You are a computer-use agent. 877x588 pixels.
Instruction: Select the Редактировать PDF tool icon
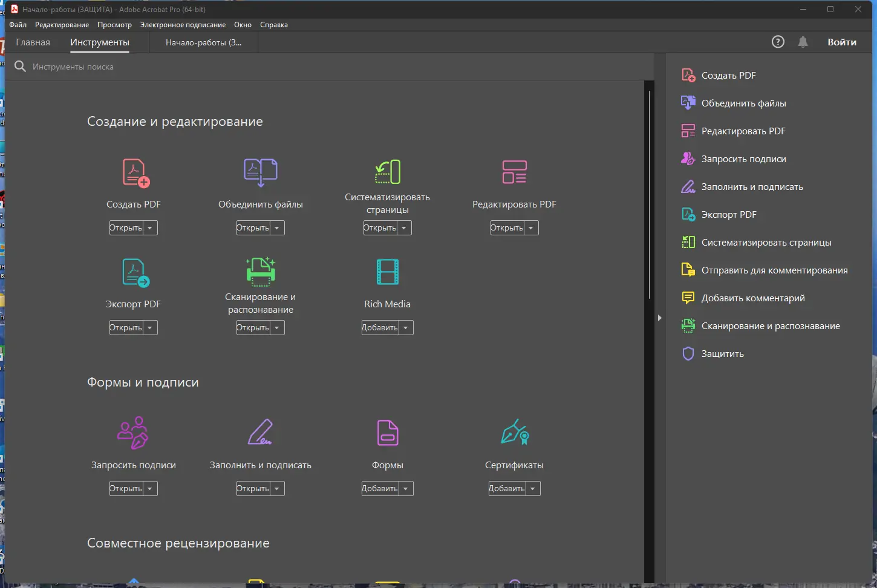[514, 172]
